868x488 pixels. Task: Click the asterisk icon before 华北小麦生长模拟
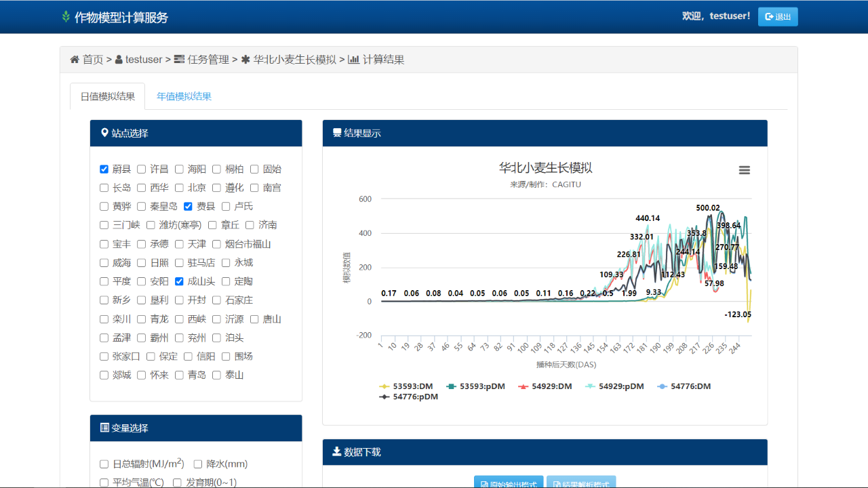245,60
